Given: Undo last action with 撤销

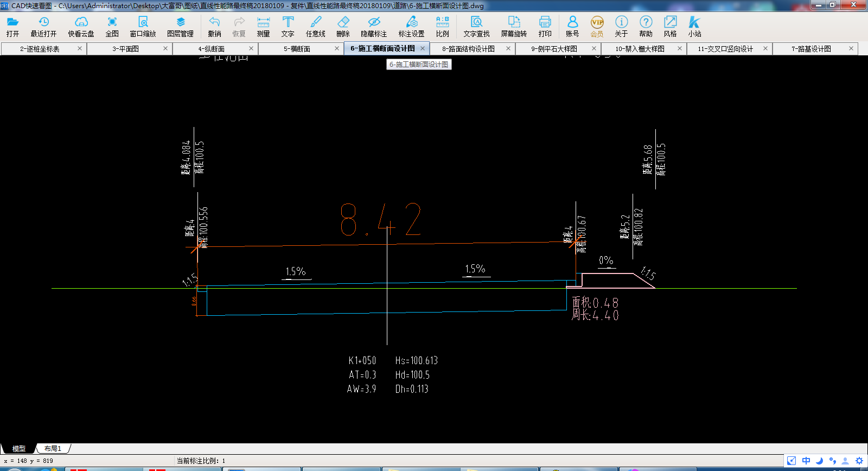Looking at the screenshot, I should pos(214,27).
